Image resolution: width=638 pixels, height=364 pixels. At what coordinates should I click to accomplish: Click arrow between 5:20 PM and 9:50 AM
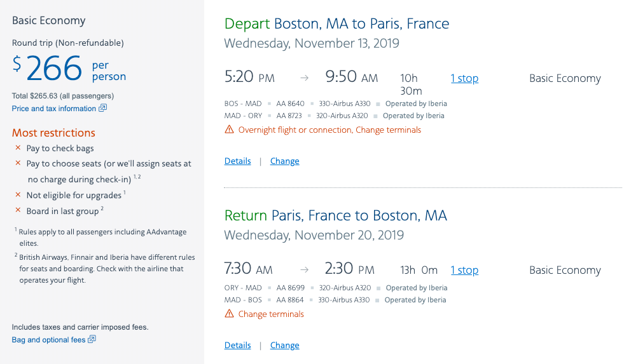pyautogui.click(x=304, y=78)
